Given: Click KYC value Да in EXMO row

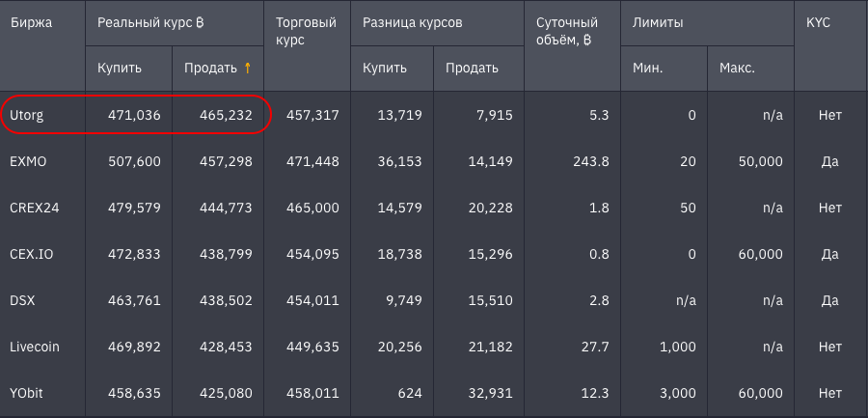Looking at the screenshot, I should click(831, 162).
